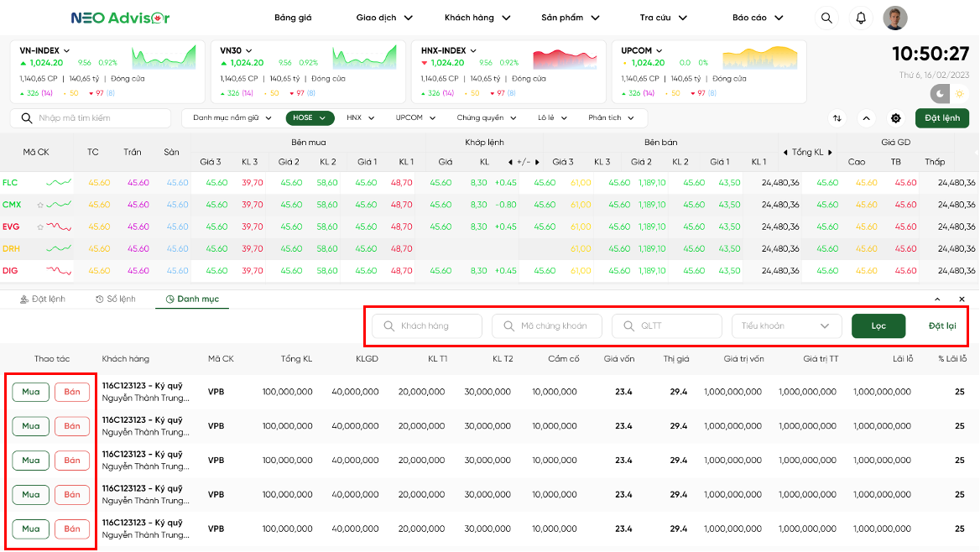Click the green Đặt lệnh button
Viewport: 980px width, 552px height.
pos(941,118)
